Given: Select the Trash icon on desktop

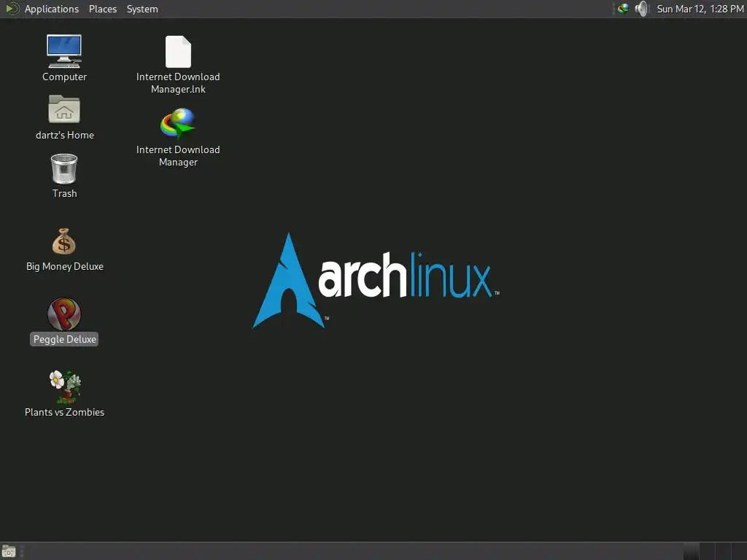Looking at the screenshot, I should tap(64, 168).
